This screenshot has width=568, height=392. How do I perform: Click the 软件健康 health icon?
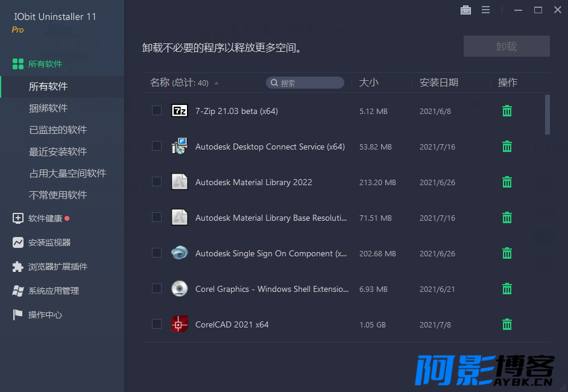[x=17, y=218]
